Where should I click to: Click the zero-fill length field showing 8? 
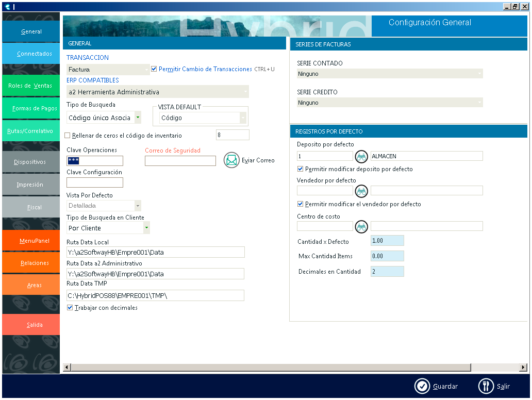point(233,135)
